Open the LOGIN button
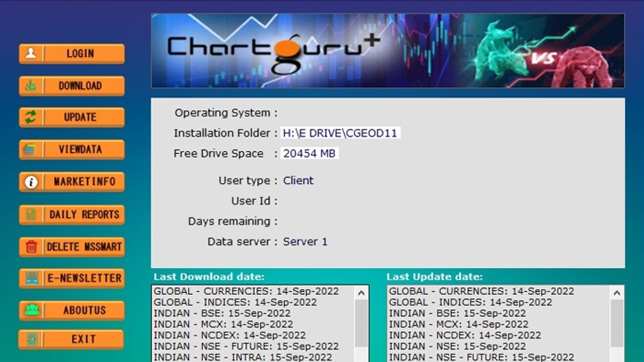This screenshot has height=362, width=644. point(72,54)
